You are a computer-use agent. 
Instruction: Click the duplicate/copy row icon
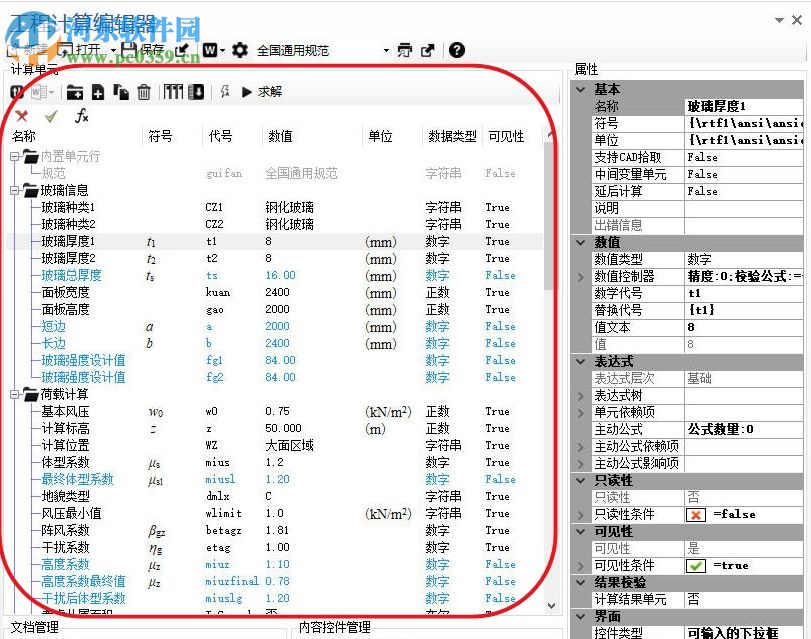coord(119,91)
